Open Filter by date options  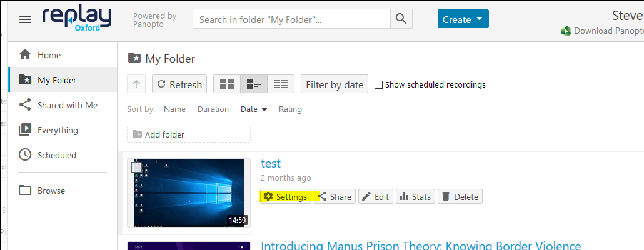pos(335,84)
